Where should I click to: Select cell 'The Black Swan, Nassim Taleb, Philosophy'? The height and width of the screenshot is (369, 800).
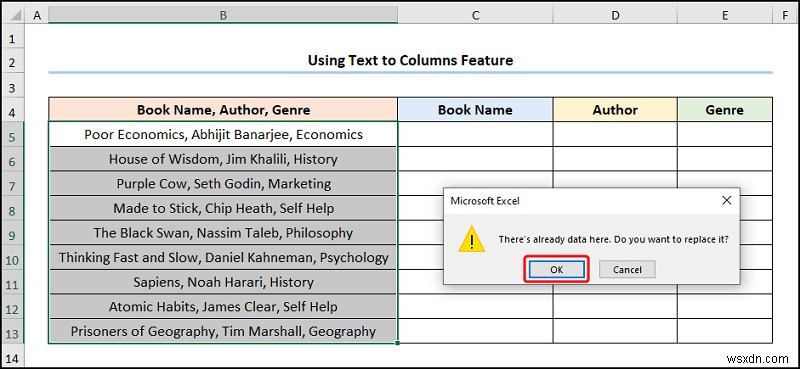click(x=223, y=233)
